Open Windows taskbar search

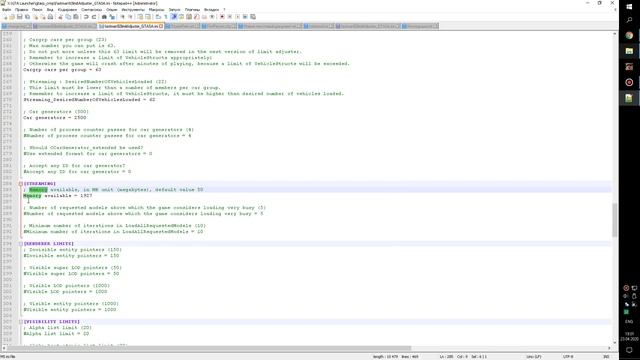pyautogui.click(x=629, y=20)
